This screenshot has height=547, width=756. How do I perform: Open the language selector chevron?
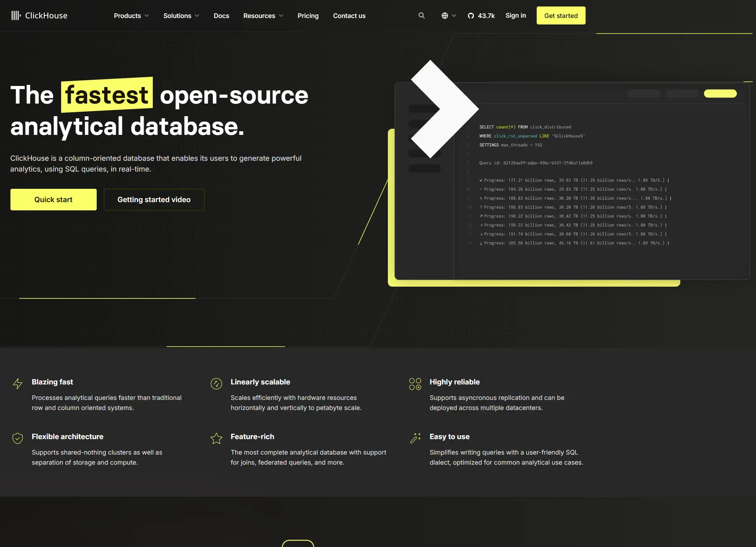pyautogui.click(x=454, y=15)
